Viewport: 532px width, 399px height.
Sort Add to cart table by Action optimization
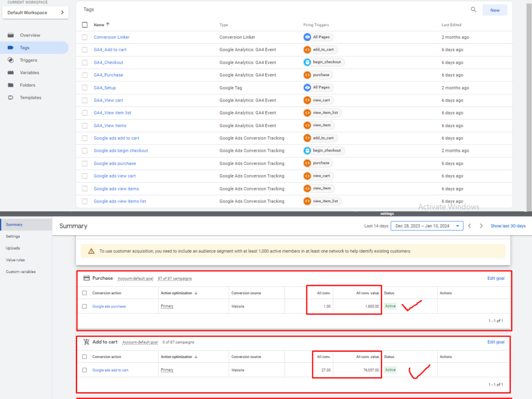[x=179, y=356]
